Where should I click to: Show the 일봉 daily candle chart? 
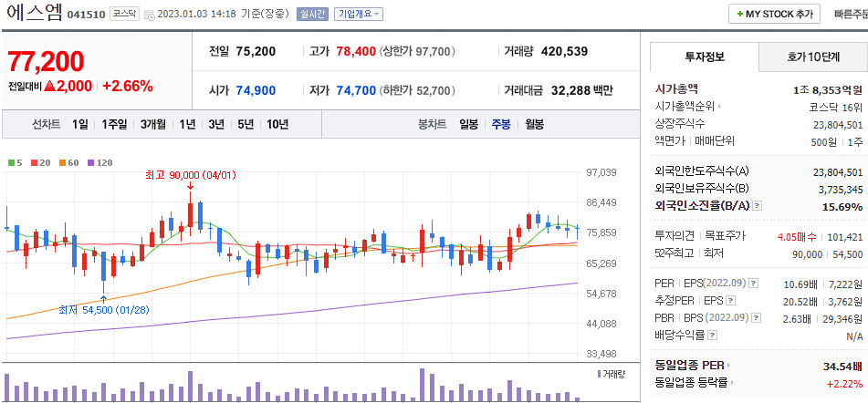point(468,124)
